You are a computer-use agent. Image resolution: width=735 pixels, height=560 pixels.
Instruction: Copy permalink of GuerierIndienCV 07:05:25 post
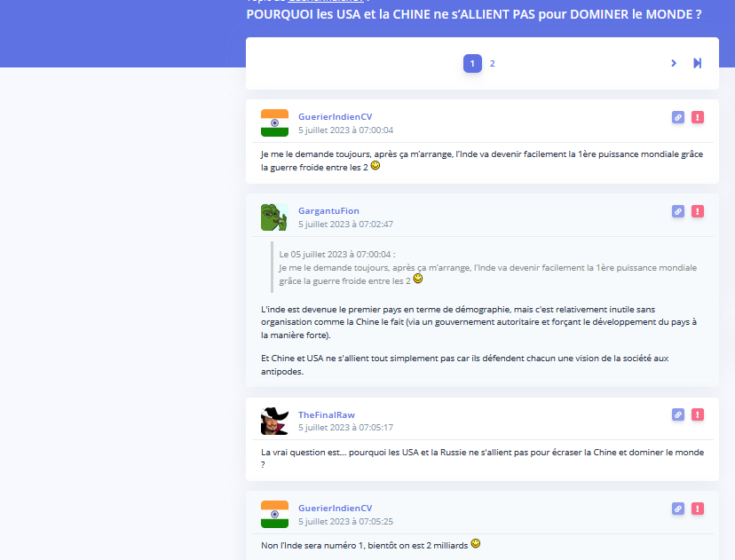[678, 509]
